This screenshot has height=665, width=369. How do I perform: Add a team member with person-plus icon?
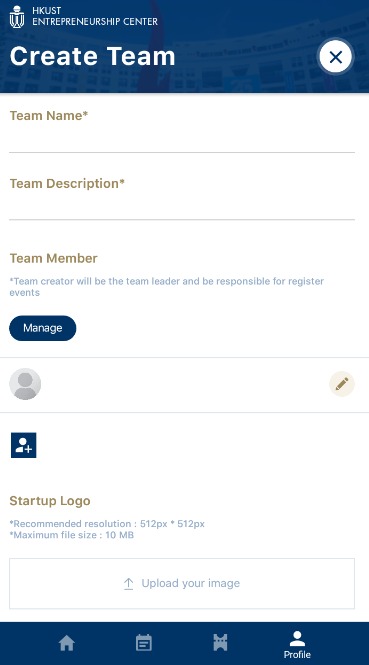coord(24,445)
